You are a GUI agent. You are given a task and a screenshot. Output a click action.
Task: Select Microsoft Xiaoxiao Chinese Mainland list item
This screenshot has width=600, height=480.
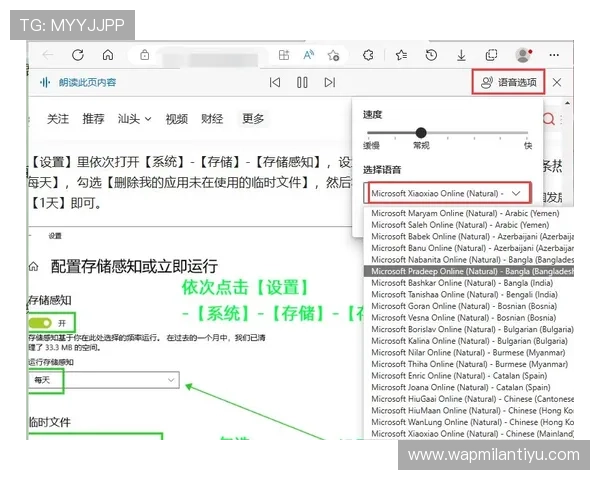pyautogui.click(x=469, y=434)
